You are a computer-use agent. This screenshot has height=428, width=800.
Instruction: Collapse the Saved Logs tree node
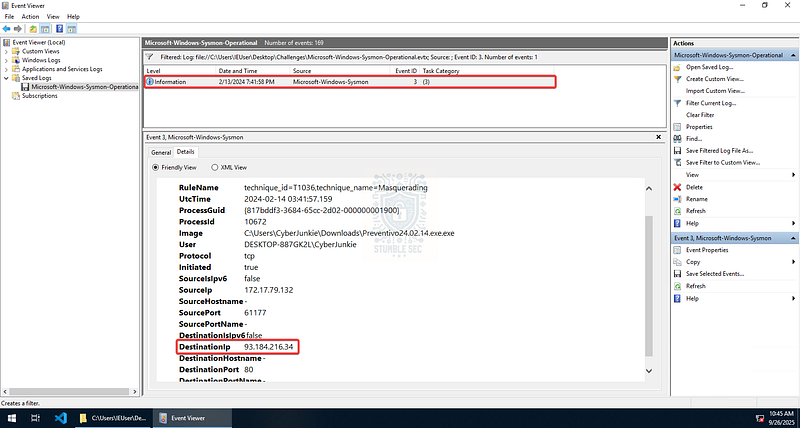[x=6, y=78]
